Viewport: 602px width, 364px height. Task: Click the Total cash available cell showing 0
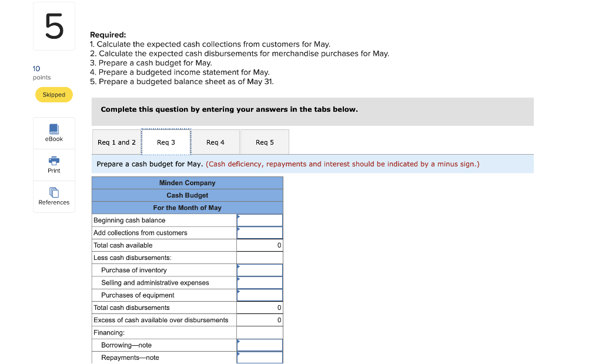[260, 245]
